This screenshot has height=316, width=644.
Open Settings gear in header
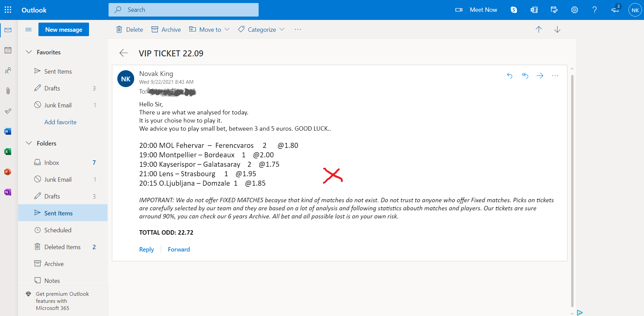point(575,10)
